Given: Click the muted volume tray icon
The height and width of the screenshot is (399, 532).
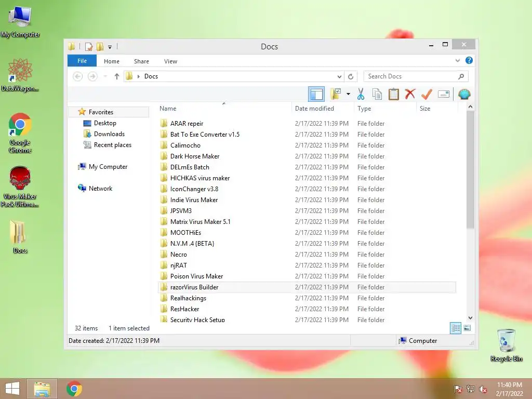Looking at the screenshot, I should tap(483, 389).
